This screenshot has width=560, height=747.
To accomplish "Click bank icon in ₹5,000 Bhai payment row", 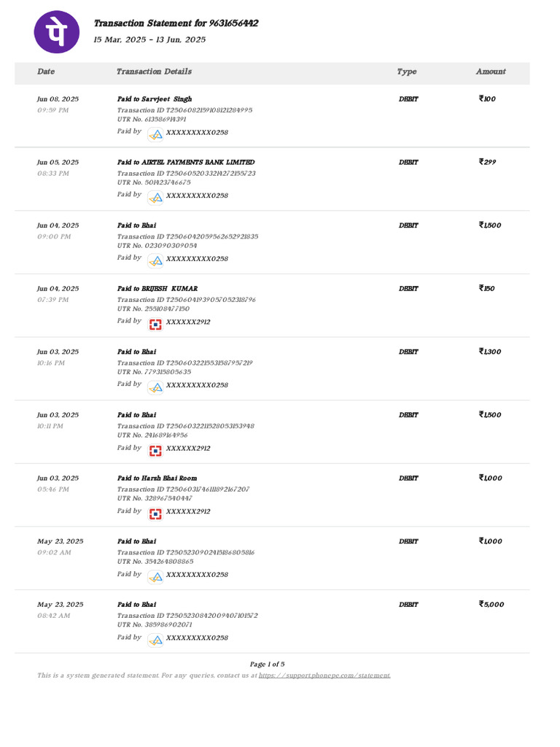I will pyautogui.click(x=155, y=639).
